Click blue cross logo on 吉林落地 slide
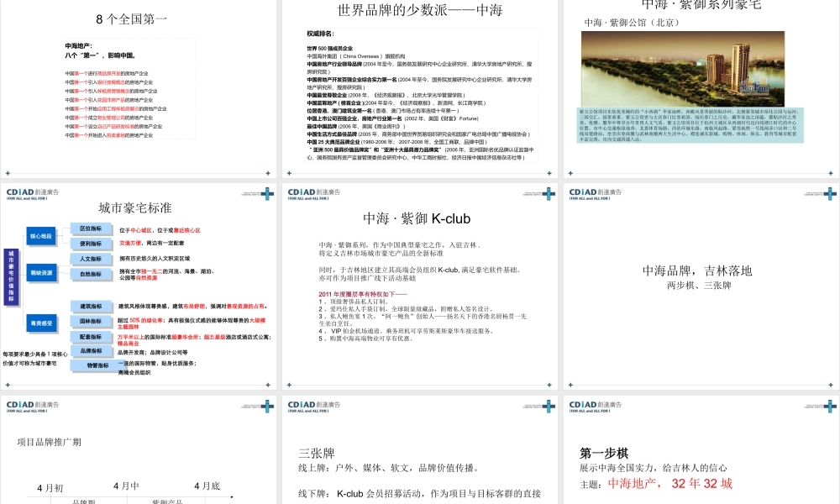This screenshot has height=504, width=840. [x=830, y=193]
